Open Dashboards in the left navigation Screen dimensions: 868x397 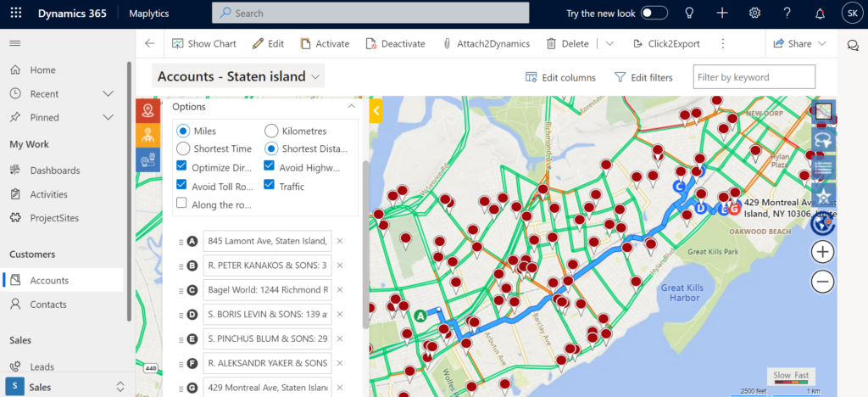(x=55, y=171)
